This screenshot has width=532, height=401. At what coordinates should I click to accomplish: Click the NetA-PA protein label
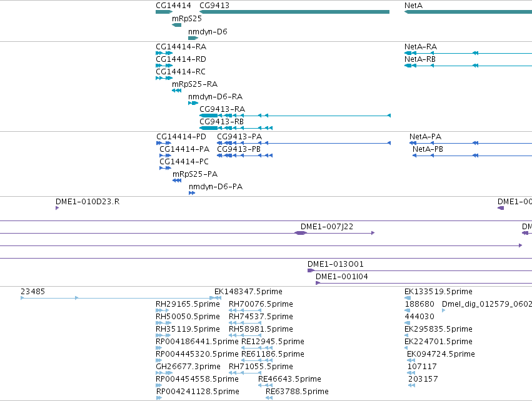426,137
